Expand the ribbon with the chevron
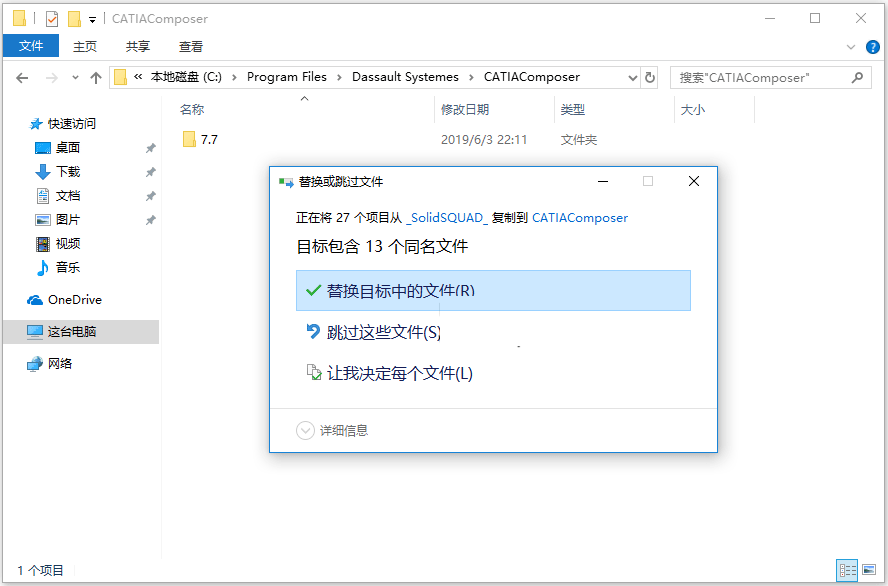 [x=851, y=47]
